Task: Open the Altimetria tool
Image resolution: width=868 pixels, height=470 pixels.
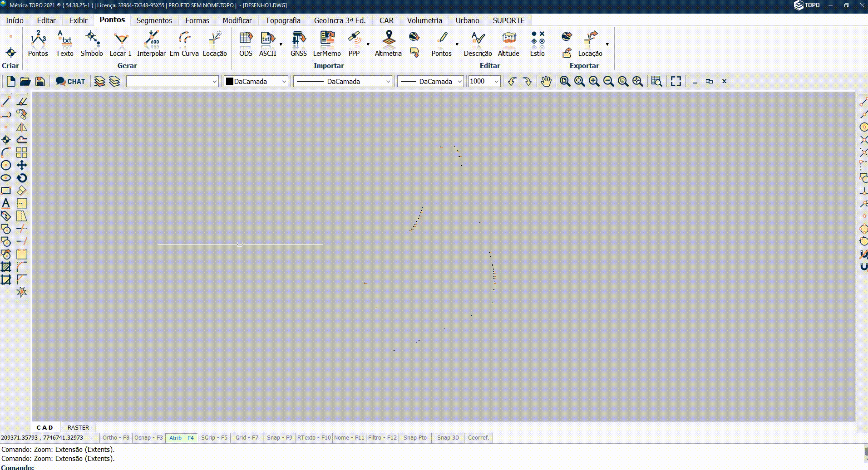Action: [388, 44]
